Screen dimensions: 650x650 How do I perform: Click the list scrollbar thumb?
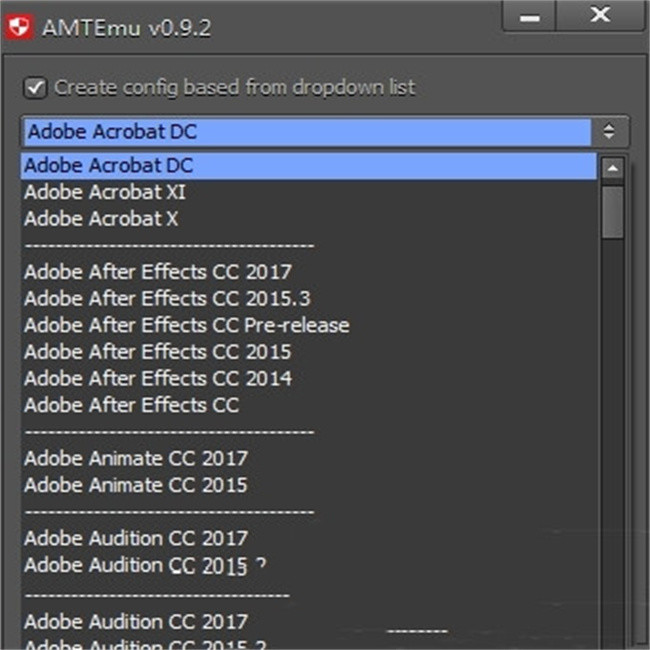click(613, 211)
